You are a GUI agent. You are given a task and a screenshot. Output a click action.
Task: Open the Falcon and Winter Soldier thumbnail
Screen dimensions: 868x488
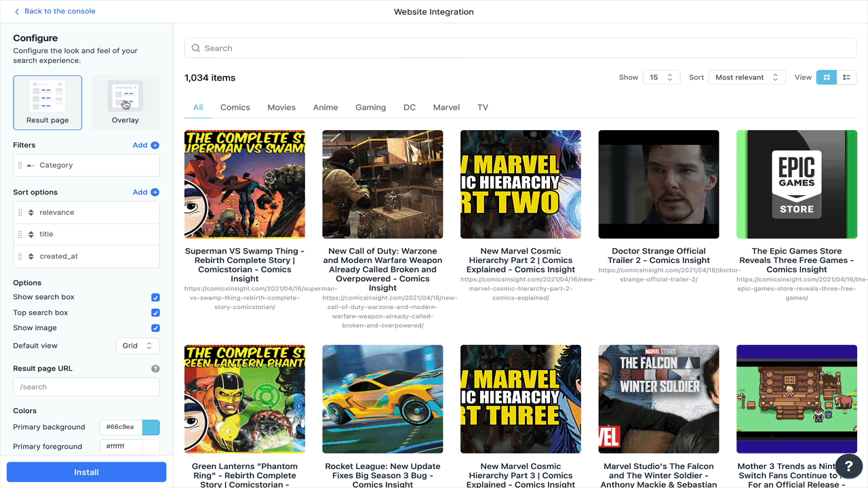pos(658,399)
